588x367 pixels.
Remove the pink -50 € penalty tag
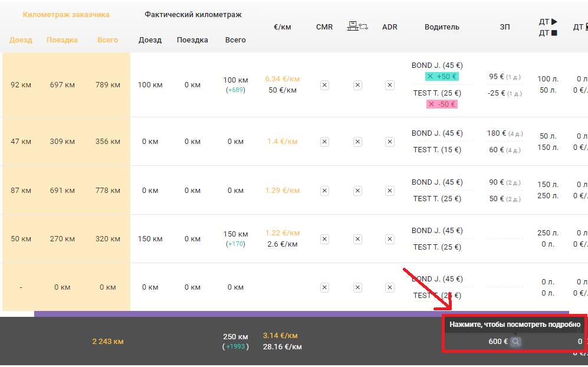431,104
